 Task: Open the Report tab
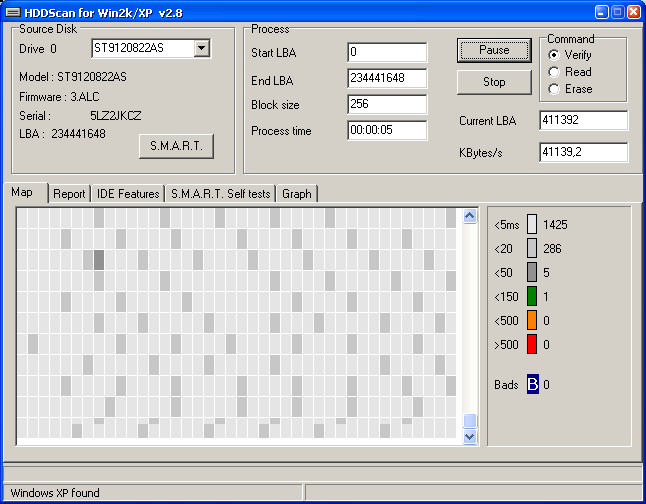click(x=69, y=194)
